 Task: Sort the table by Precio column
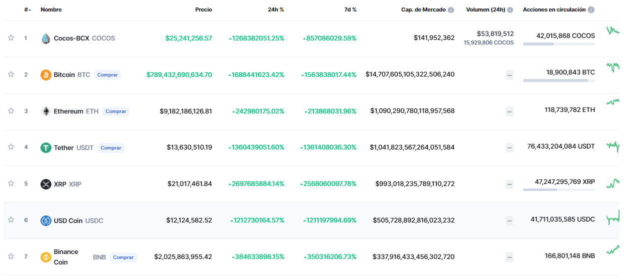(x=203, y=10)
